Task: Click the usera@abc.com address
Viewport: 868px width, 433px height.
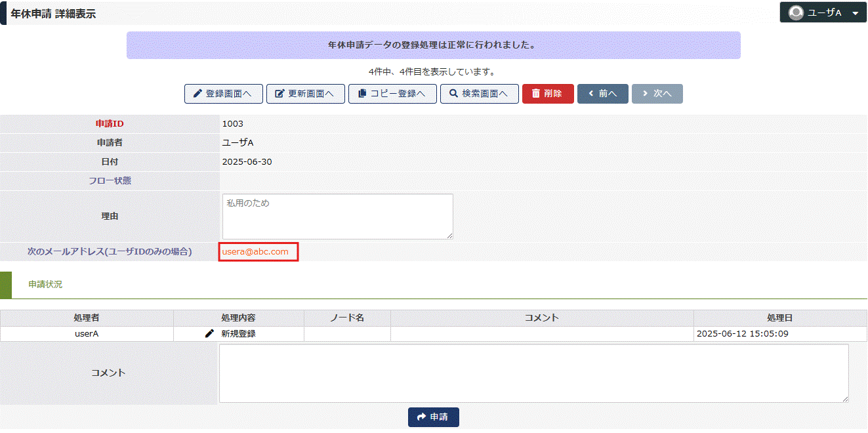Action: click(255, 252)
